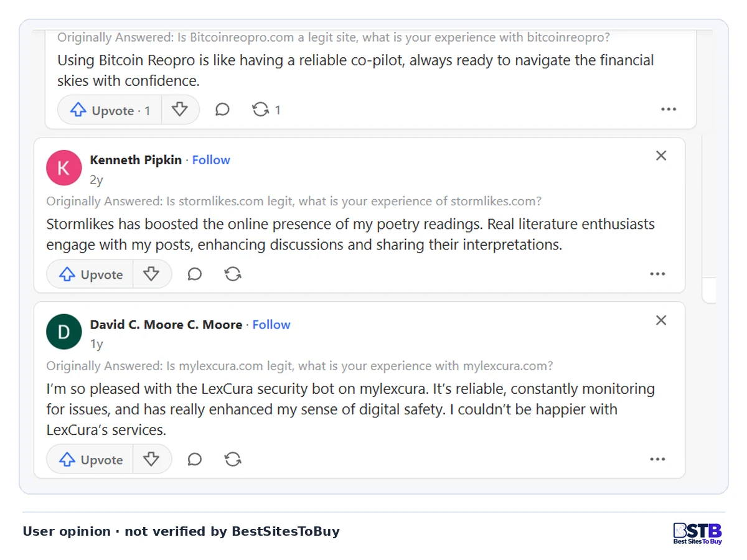Downvote David C. Moore's answer
The image size is (747, 560).
(x=152, y=460)
